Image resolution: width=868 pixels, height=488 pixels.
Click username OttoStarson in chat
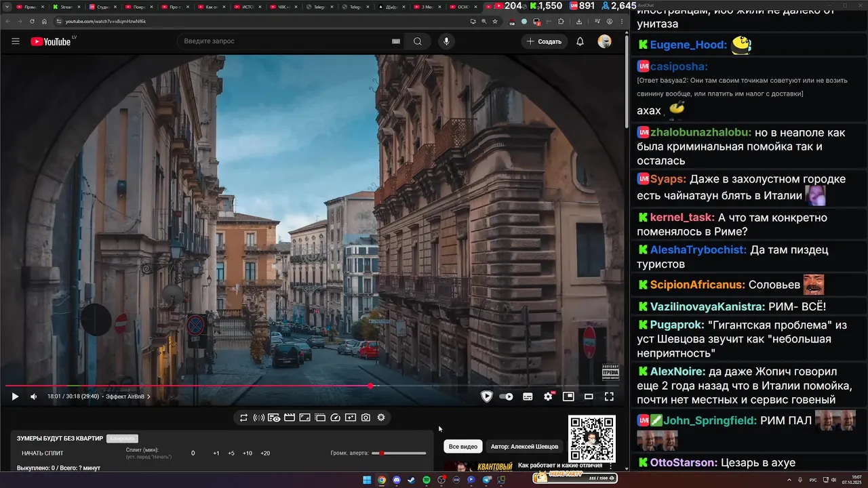point(684,463)
